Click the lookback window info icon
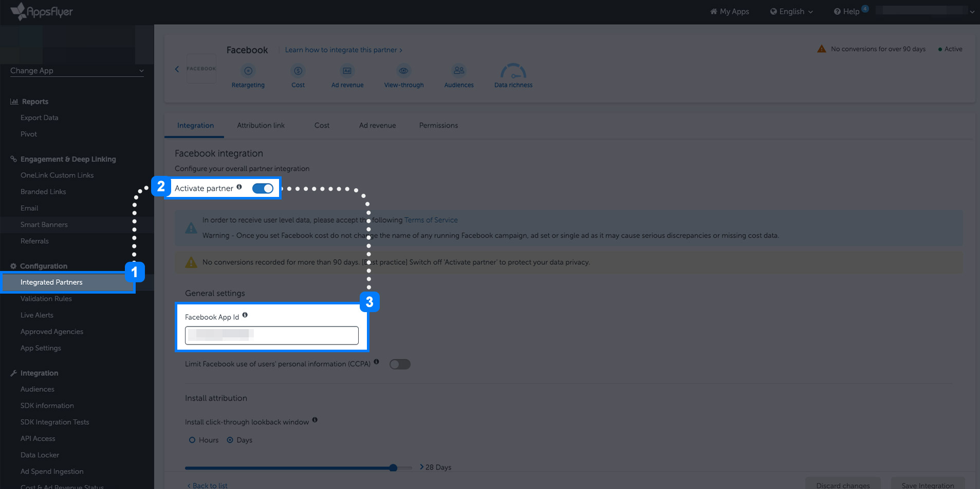This screenshot has width=980, height=489. pyautogui.click(x=315, y=420)
